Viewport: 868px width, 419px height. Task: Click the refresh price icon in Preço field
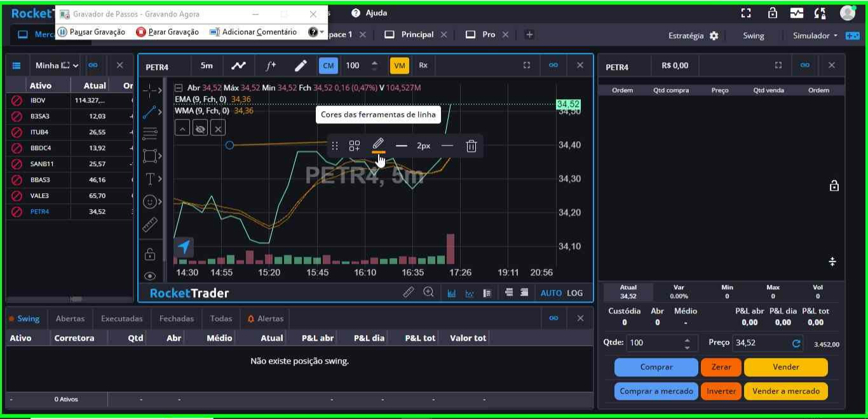796,343
